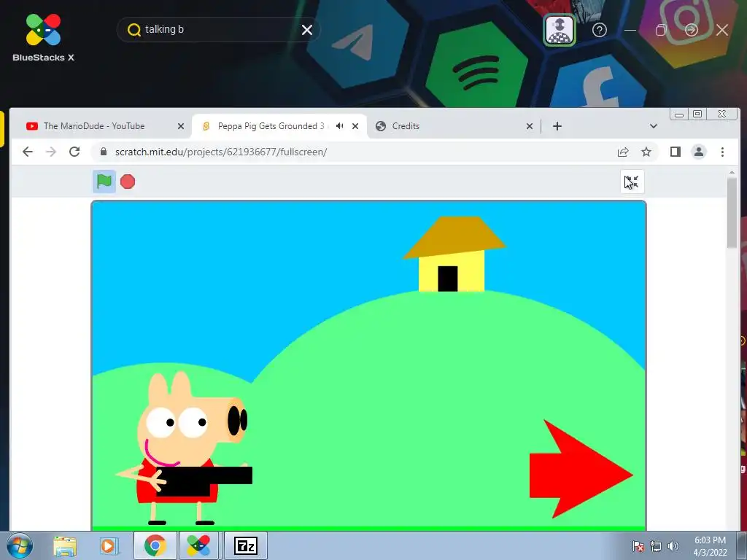Open Windows Explorer from taskbar
This screenshot has height=560, width=747.
click(x=65, y=545)
